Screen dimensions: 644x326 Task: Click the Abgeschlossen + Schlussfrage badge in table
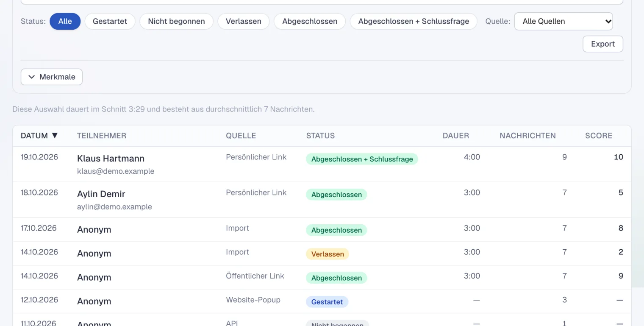362,159
